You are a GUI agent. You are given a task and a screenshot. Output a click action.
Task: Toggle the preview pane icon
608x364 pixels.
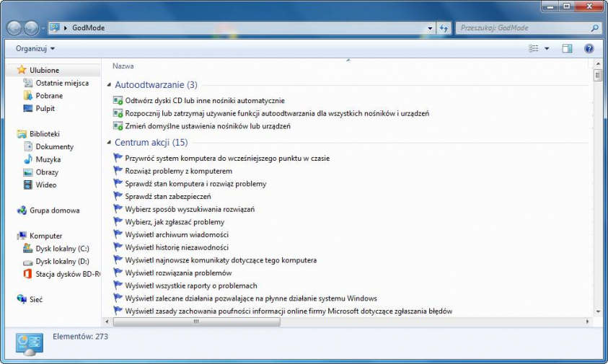[x=567, y=48]
